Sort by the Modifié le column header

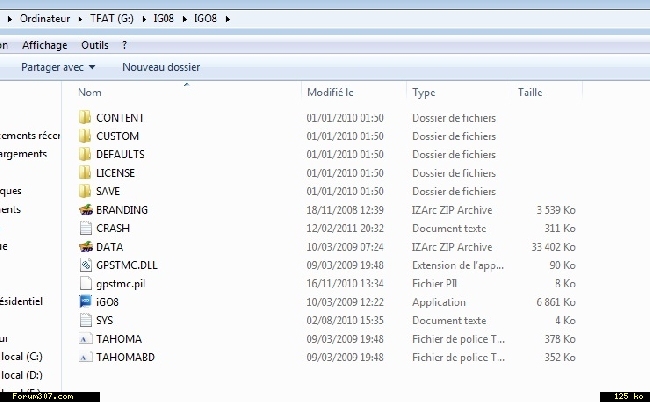click(x=330, y=92)
